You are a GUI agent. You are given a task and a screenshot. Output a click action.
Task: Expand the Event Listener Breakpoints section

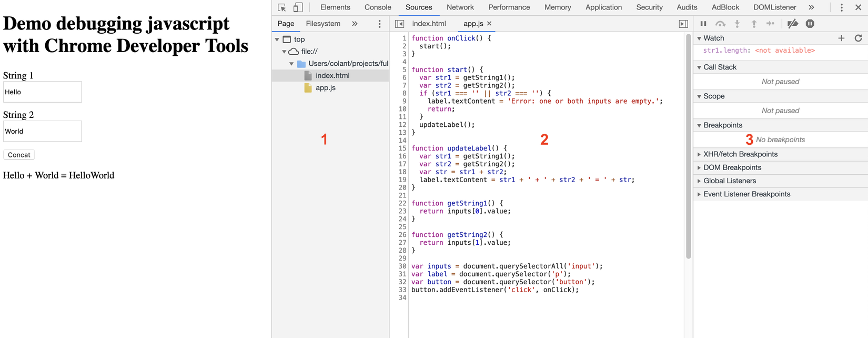point(746,194)
